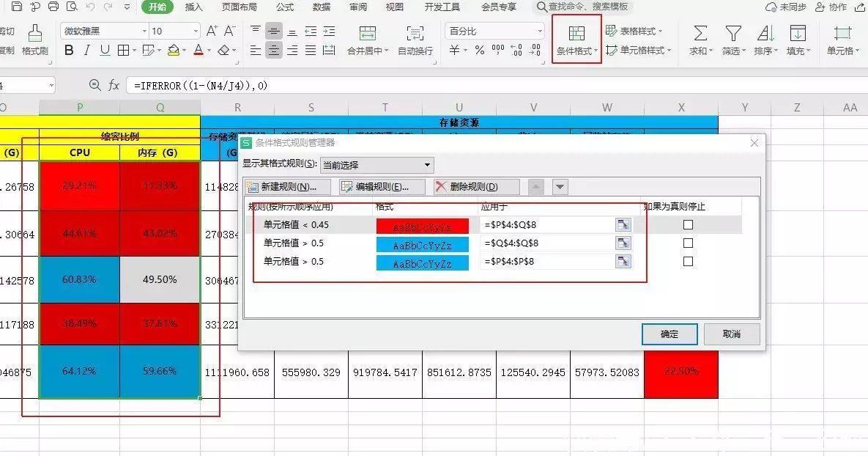The height and width of the screenshot is (456, 868).
Task: Decrease font size with A- icon
Action: tap(230, 31)
